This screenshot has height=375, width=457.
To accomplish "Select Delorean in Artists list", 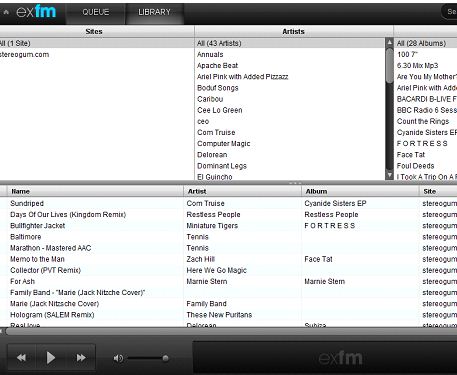I will 290,155.
